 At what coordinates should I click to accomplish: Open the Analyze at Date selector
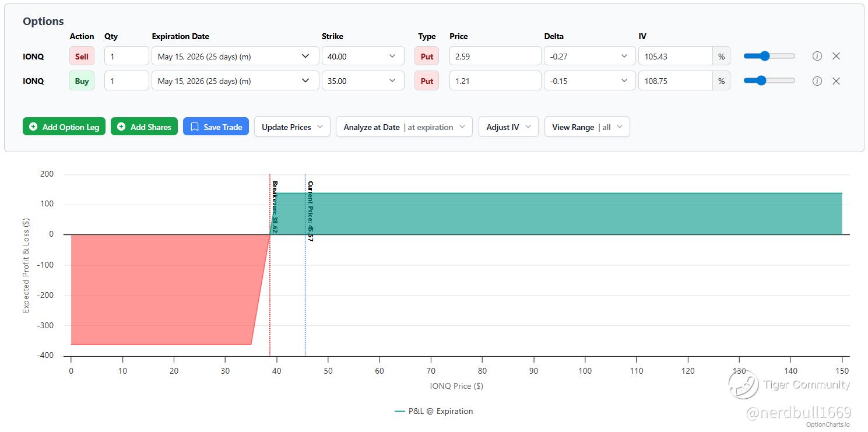(404, 127)
